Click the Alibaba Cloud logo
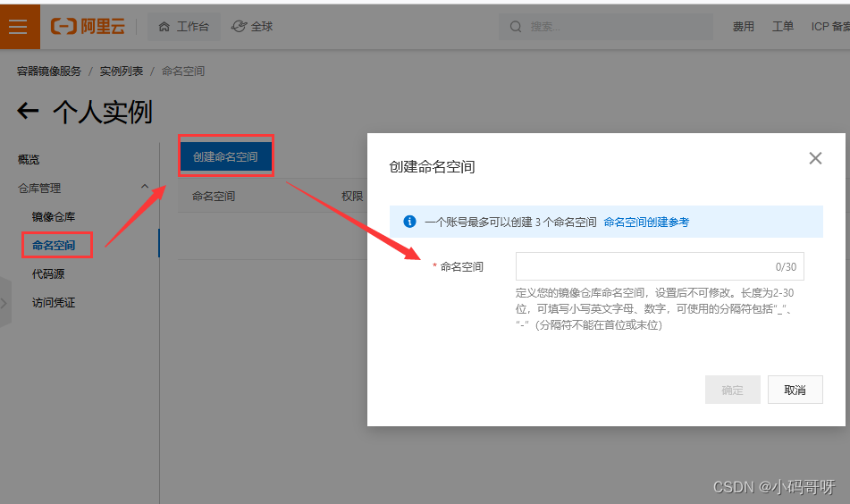The image size is (850, 504). click(x=88, y=26)
